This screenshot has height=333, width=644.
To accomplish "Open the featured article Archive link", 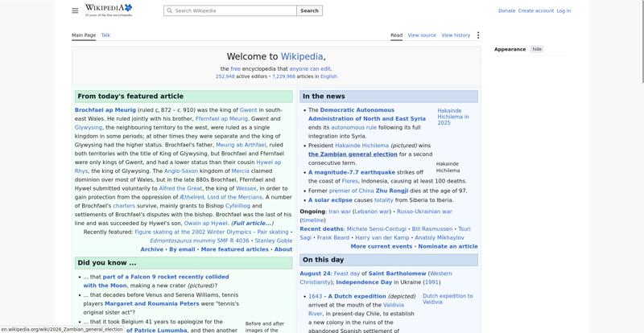I will tap(151, 249).
